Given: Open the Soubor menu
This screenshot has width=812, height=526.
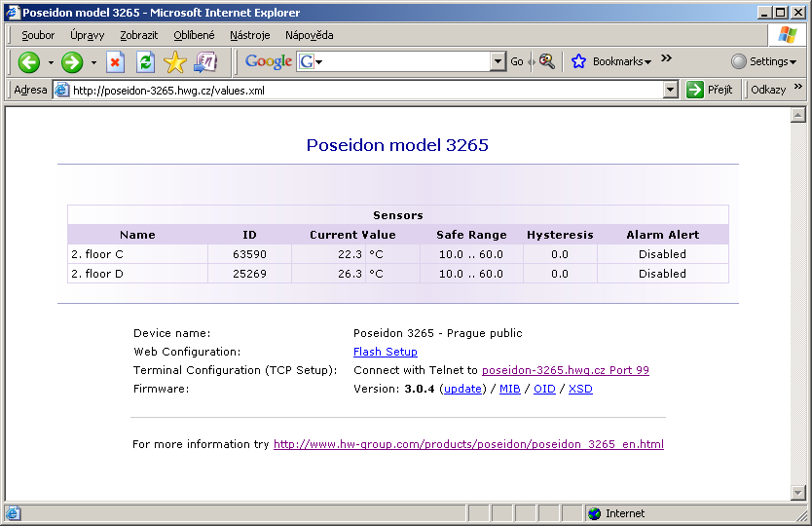Looking at the screenshot, I should click(38, 35).
